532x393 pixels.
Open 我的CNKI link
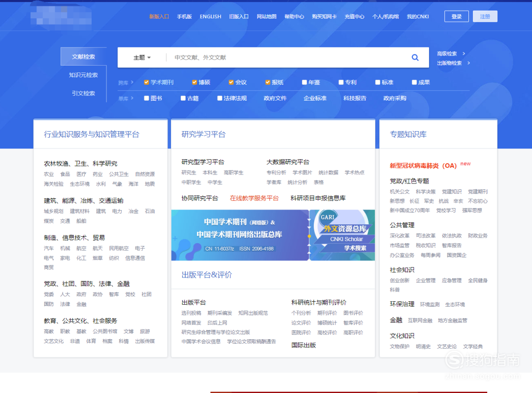tap(418, 16)
